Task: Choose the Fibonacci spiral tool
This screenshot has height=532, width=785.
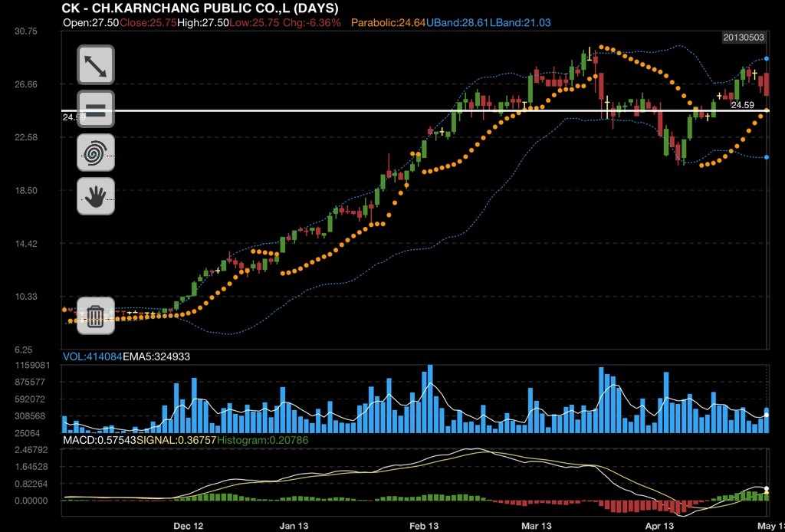Action: coord(96,153)
